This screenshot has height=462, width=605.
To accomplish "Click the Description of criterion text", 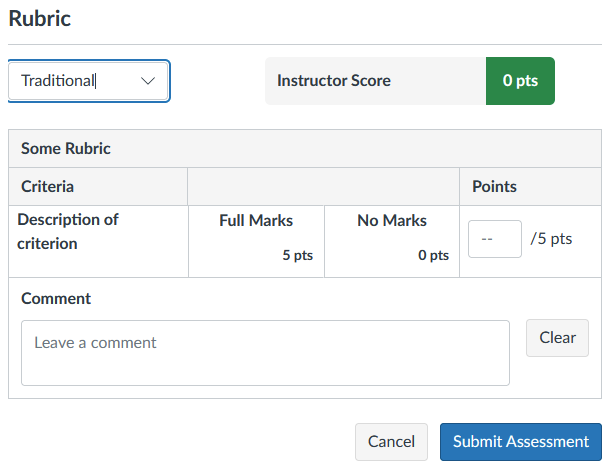I will click(68, 231).
